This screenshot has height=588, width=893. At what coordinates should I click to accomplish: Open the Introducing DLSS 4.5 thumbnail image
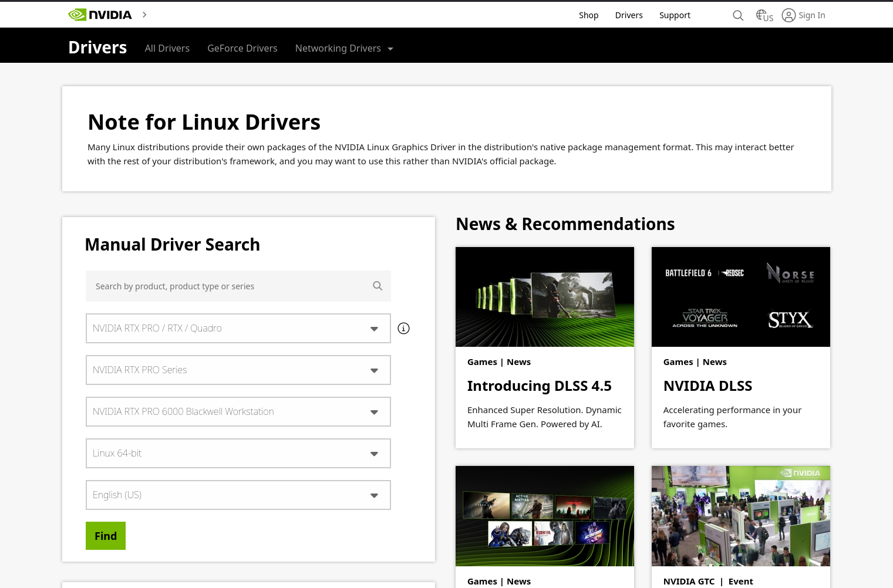pos(545,297)
